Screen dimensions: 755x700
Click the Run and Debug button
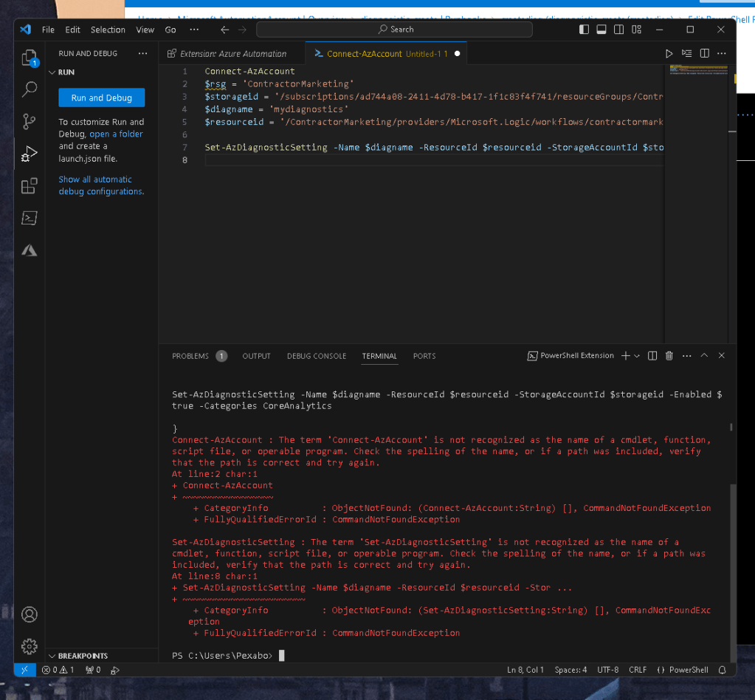coord(102,97)
